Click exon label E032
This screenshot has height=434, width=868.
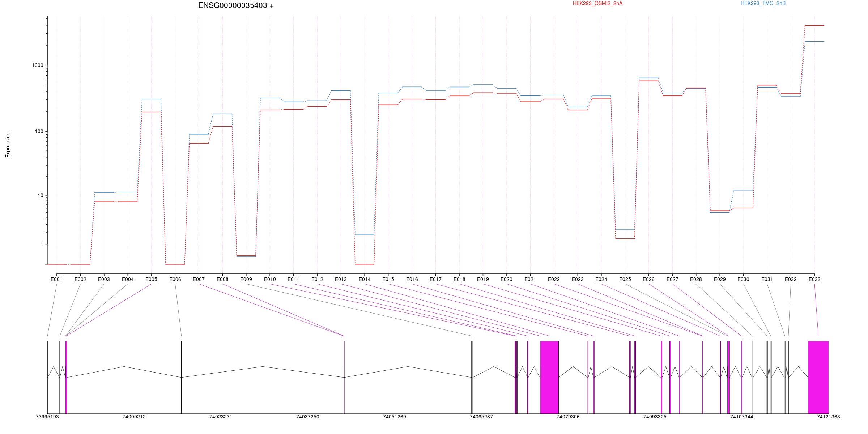coord(791,279)
